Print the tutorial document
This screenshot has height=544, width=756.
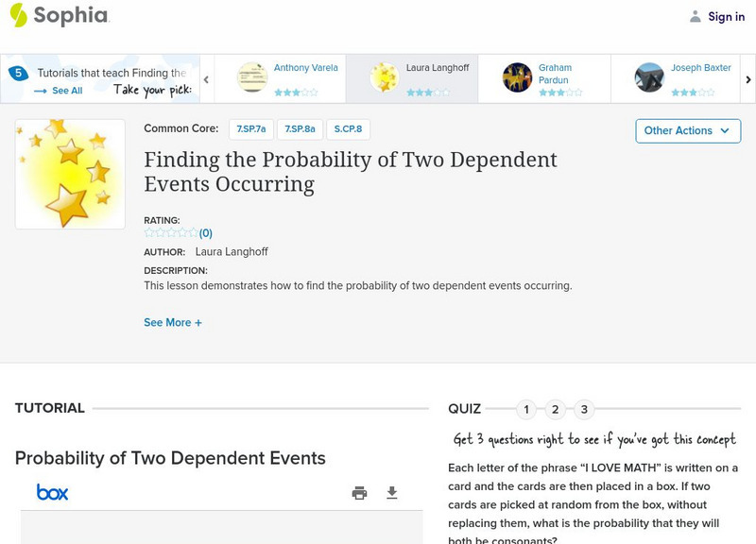[359, 493]
